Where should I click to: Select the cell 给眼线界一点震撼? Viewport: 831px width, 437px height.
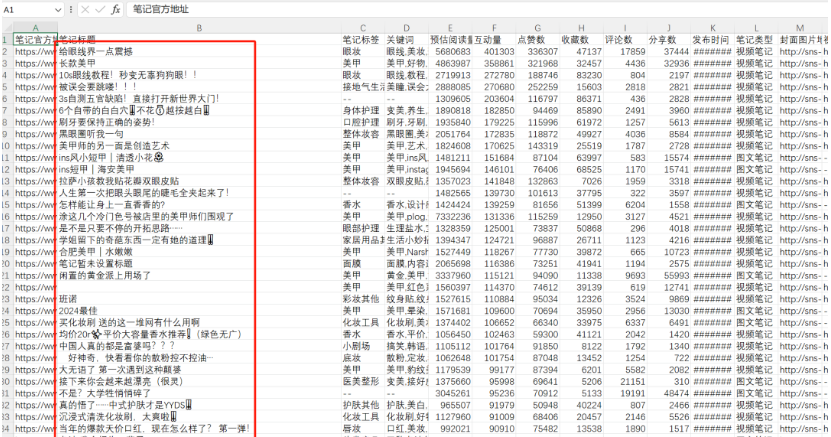coord(199,51)
